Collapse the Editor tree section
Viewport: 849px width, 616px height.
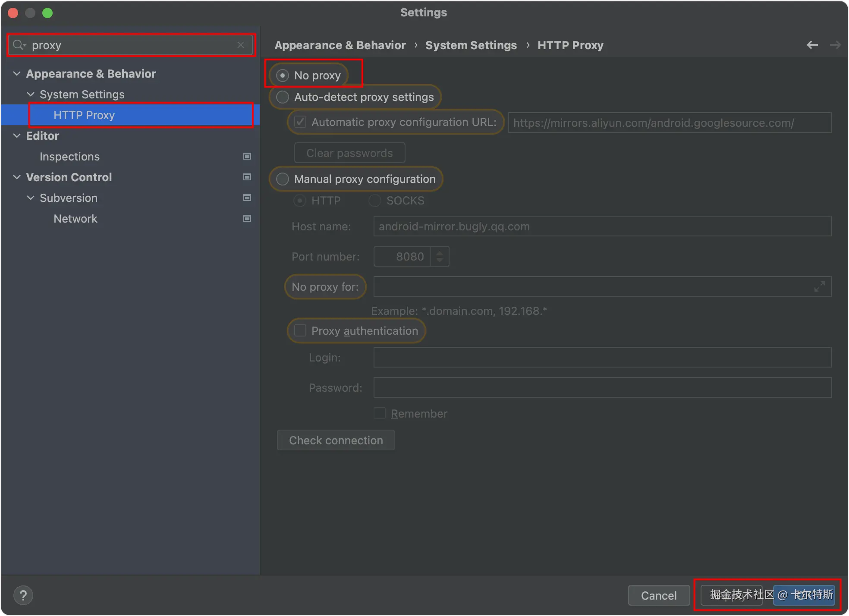17,136
